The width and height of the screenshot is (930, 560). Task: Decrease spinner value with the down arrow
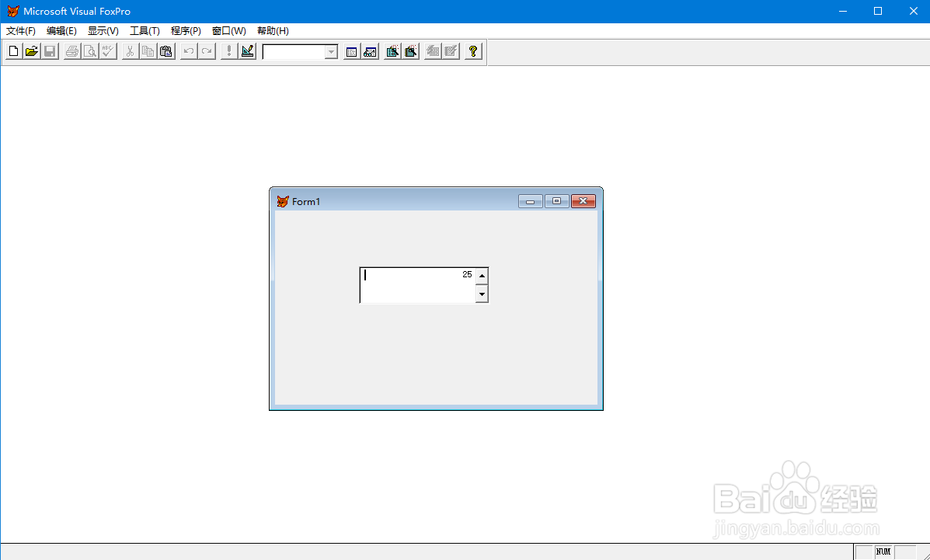click(x=482, y=294)
